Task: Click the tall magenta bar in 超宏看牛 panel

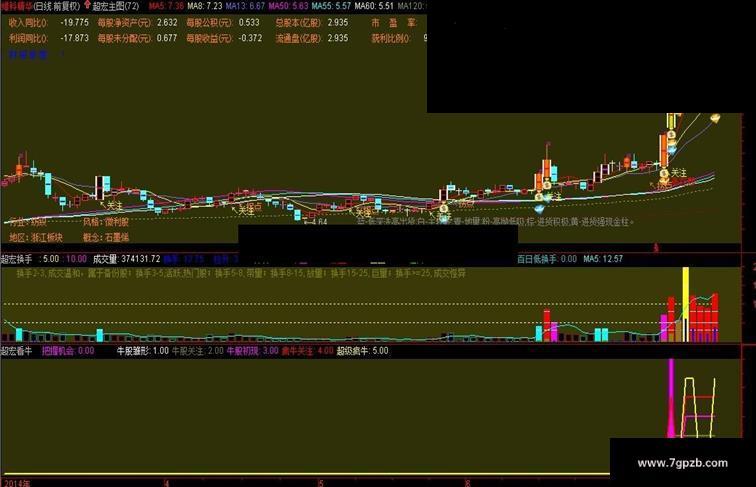Action: (x=671, y=398)
